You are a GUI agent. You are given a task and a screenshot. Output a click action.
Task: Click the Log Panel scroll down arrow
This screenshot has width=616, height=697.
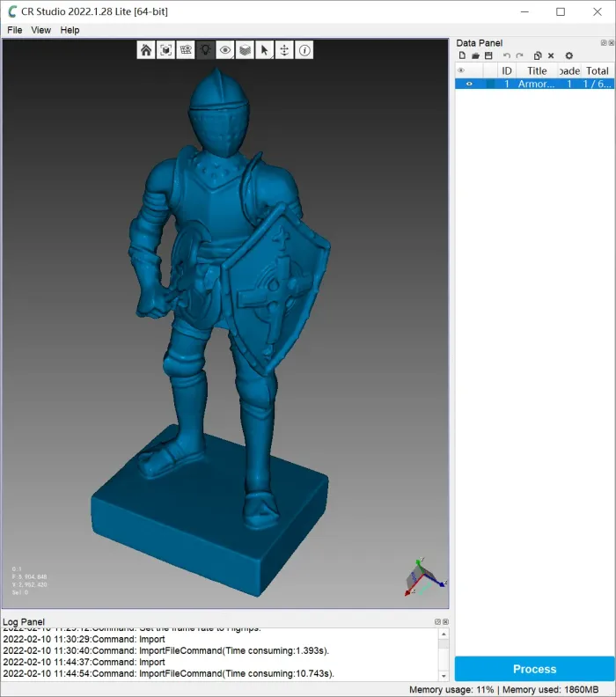pos(444,676)
